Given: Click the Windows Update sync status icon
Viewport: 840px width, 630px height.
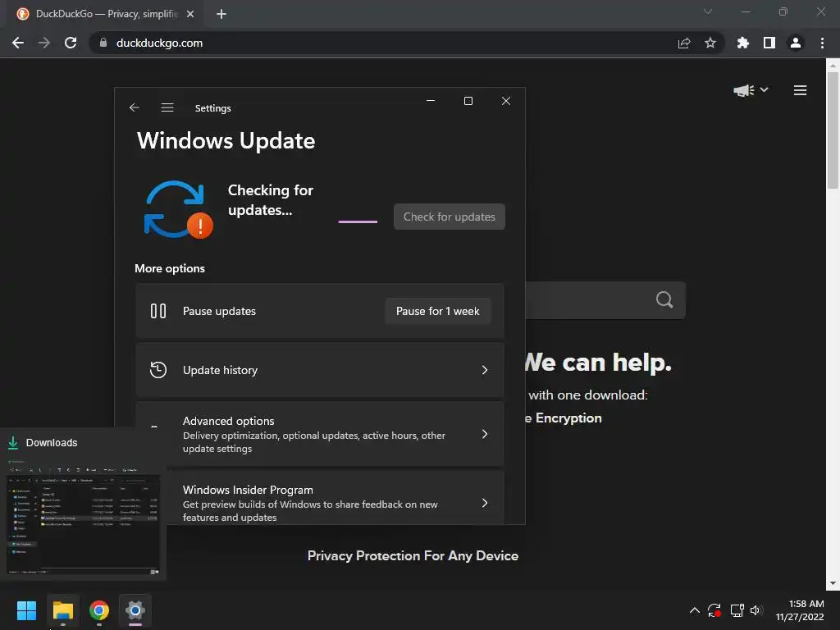Looking at the screenshot, I should coord(178,209).
